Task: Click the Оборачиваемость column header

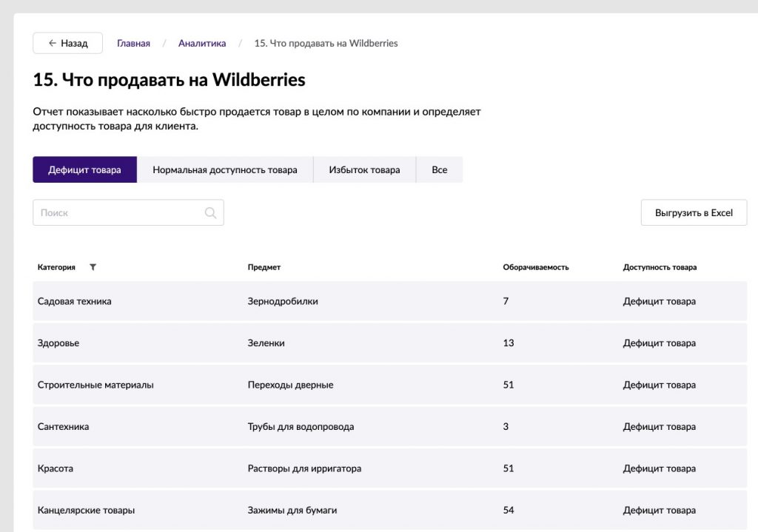Action: [x=536, y=267]
